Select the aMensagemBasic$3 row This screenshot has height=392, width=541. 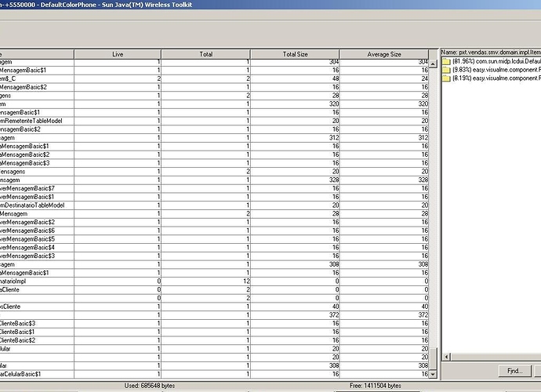(x=214, y=163)
